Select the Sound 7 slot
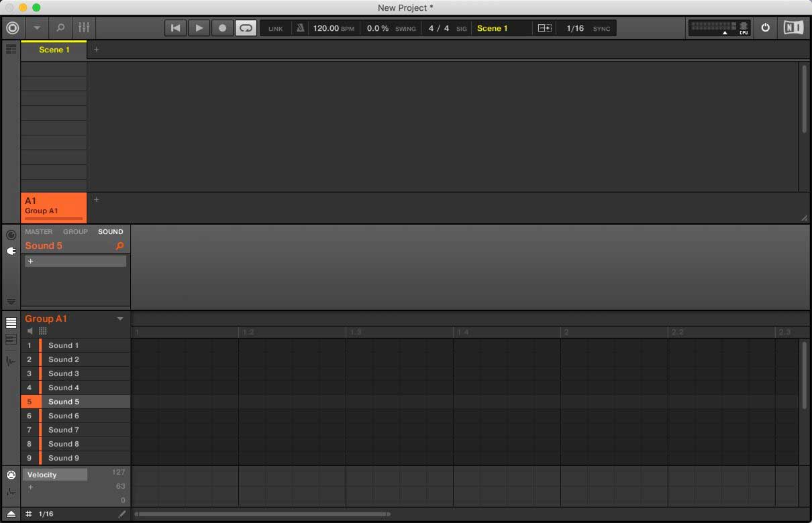 76,430
